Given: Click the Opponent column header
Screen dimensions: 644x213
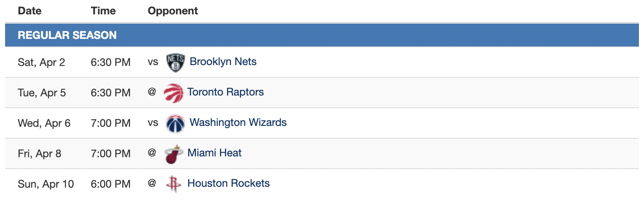Looking at the screenshot, I should [173, 11].
